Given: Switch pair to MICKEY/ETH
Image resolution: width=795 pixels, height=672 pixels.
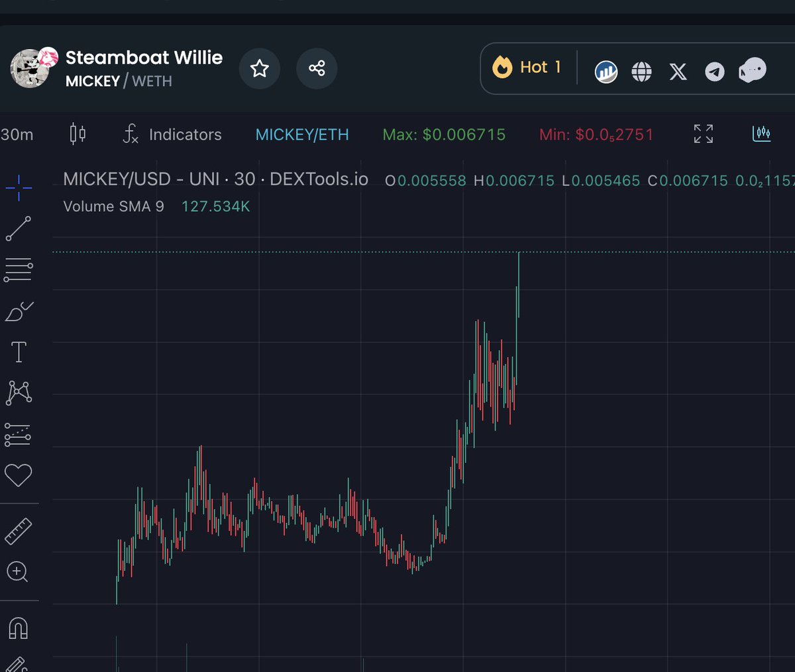Looking at the screenshot, I should coord(302,134).
